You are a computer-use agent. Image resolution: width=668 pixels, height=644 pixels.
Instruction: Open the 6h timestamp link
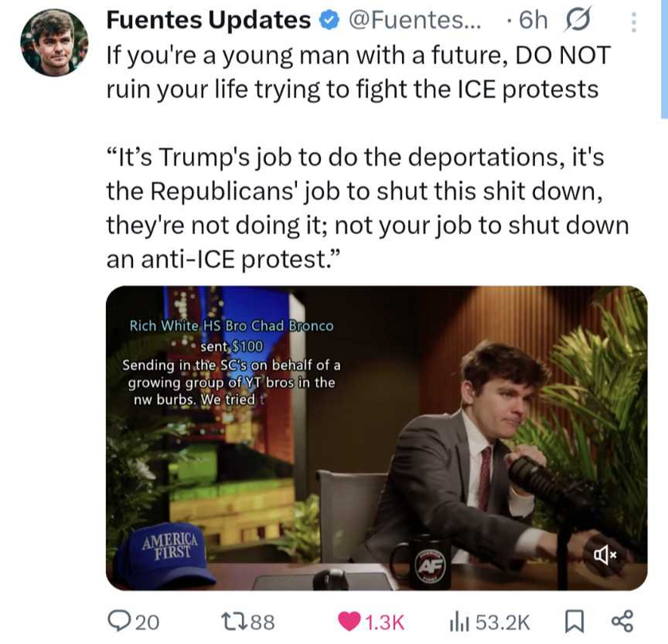pyautogui.click(x=533, y=20)
